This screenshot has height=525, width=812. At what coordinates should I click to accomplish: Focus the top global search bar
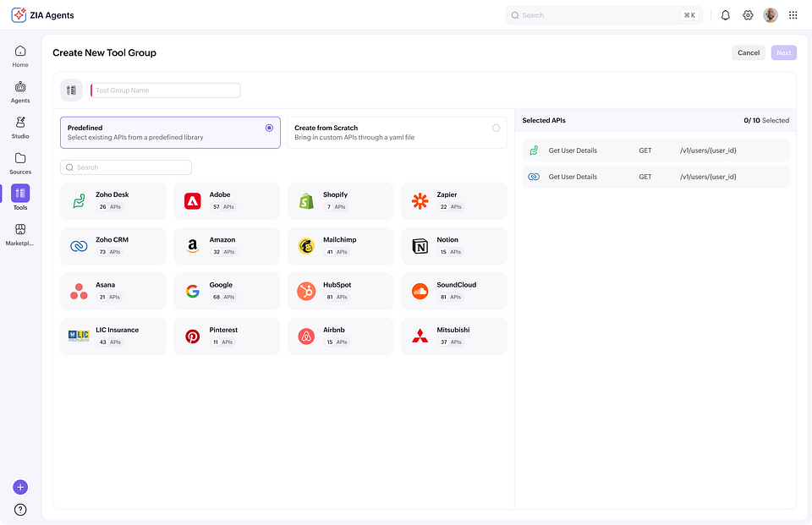[x=604, y=15]
